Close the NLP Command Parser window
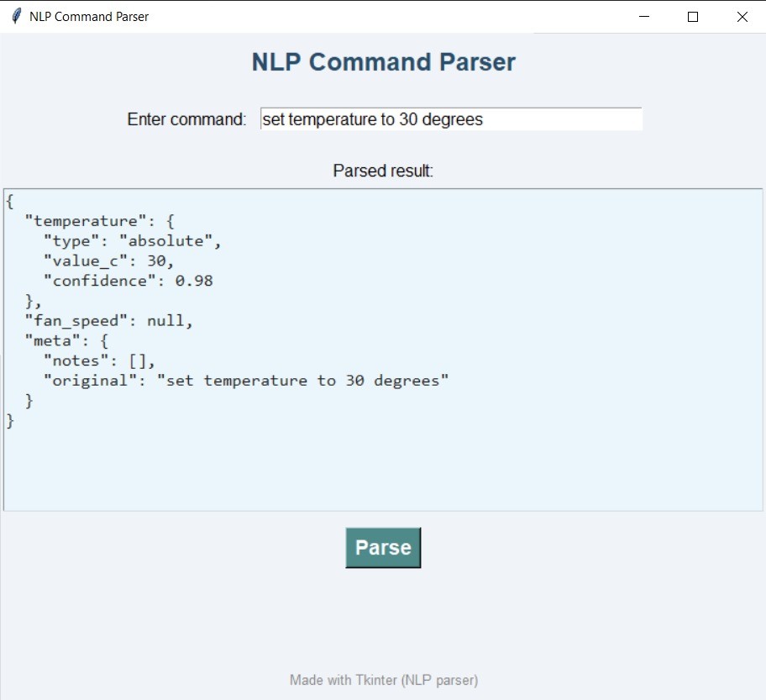Screen dimensions: 766x700 point(742,17)
